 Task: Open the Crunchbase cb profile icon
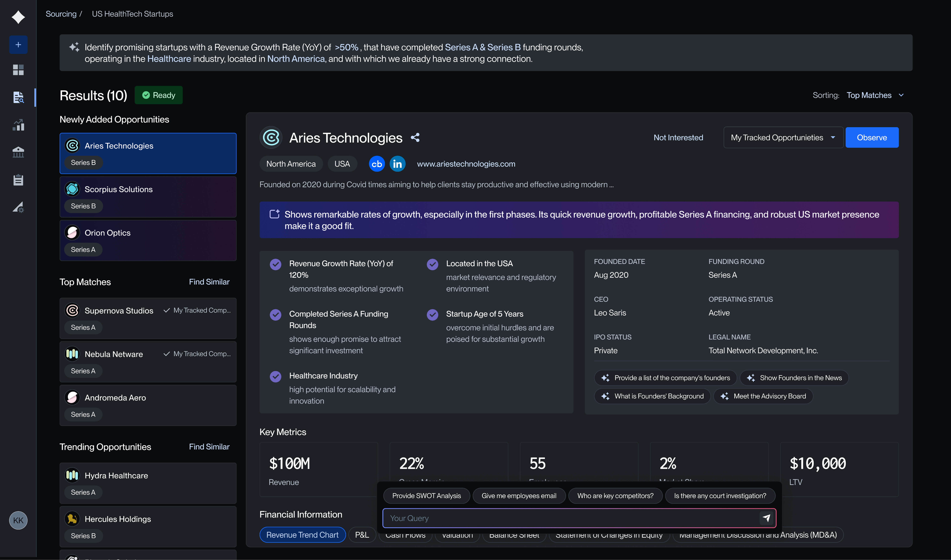point(376,164)
